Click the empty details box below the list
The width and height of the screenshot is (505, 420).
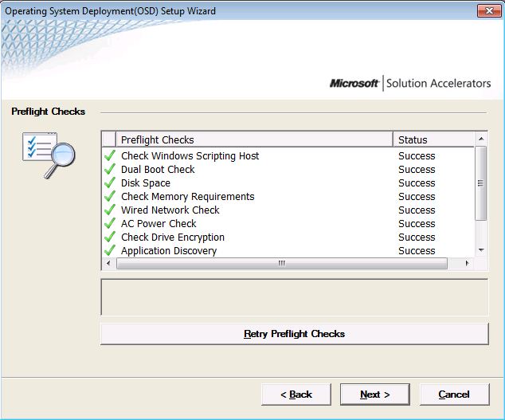pyautogui.click(x=295, y=297)
